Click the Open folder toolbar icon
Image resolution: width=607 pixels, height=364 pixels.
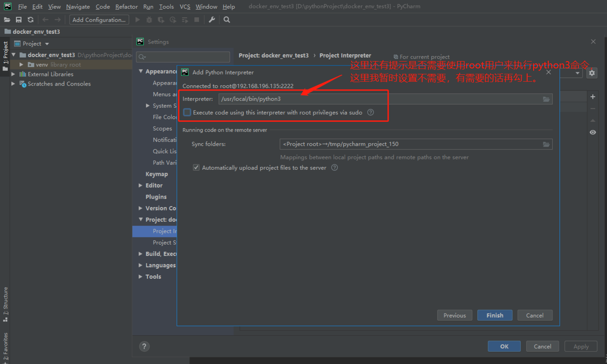tap(7, 20)
